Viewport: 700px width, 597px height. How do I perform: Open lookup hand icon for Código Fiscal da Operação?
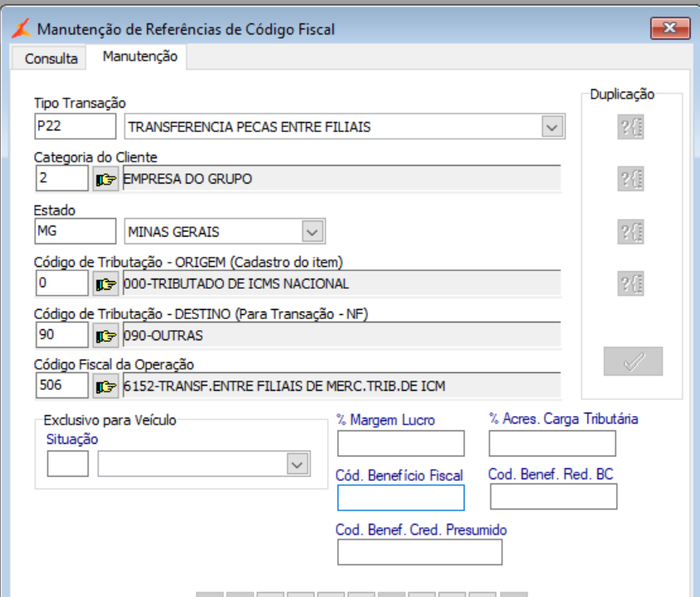coord(106,386)
